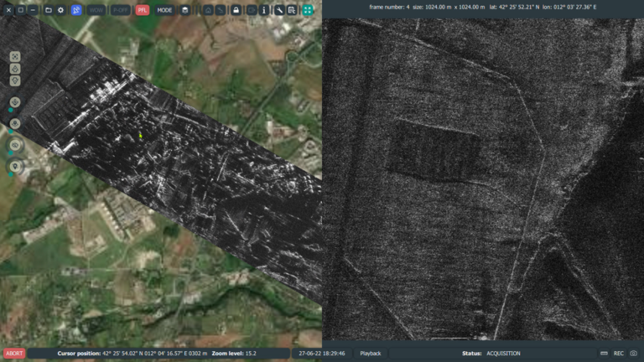Screen dimensions: 644x362
Task: Open the MODE menu
Action: (x=164, y=10)
